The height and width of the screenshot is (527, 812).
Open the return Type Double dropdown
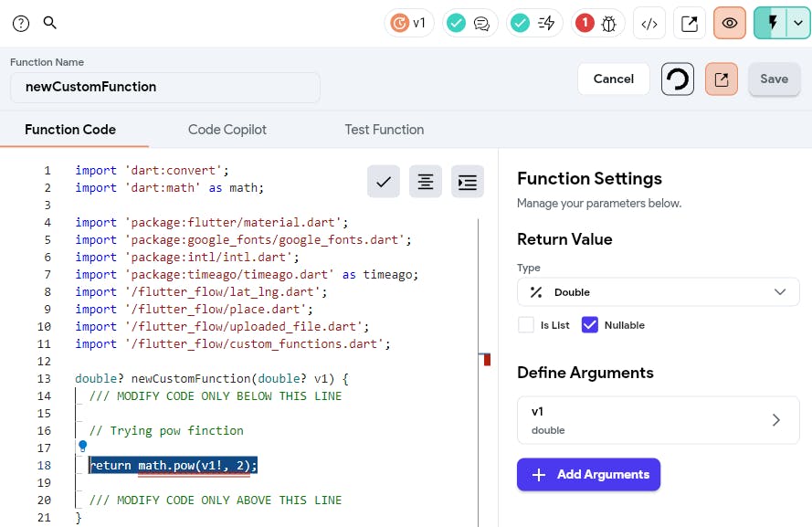tap(658, 292)
